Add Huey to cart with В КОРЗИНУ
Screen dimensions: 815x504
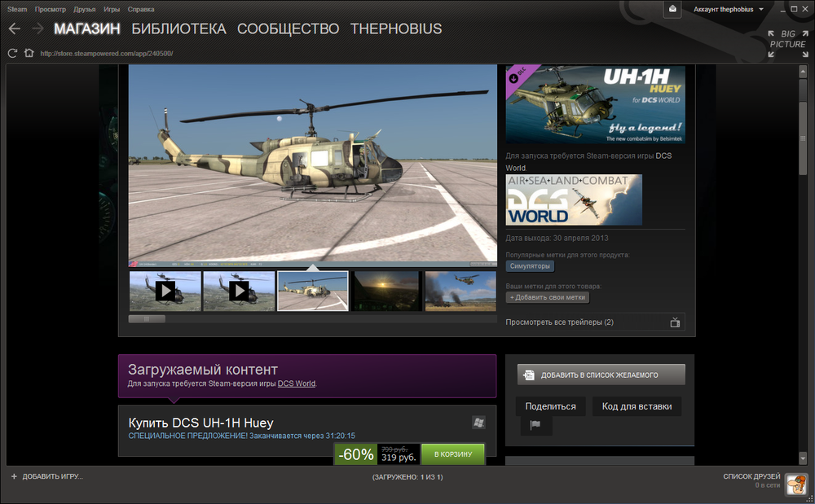click(x=452, y=454)
